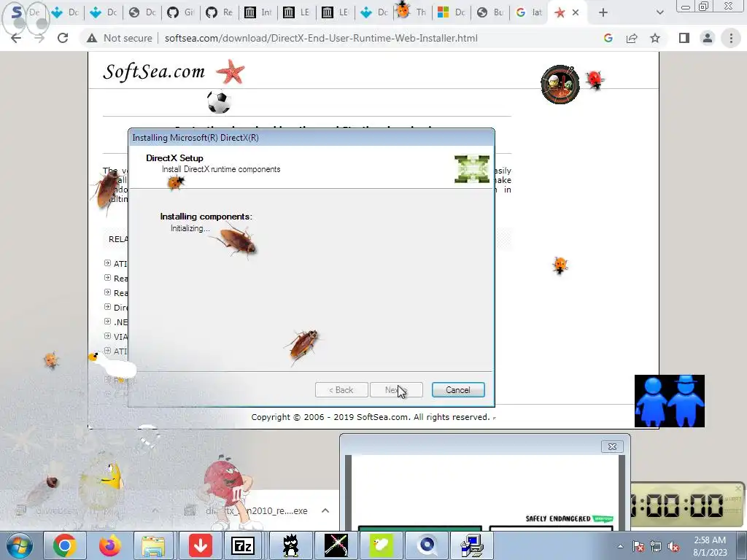Click the 'Initializing...' status text
747x560 pixels.
pyautogui.click(x=190, y=228)
